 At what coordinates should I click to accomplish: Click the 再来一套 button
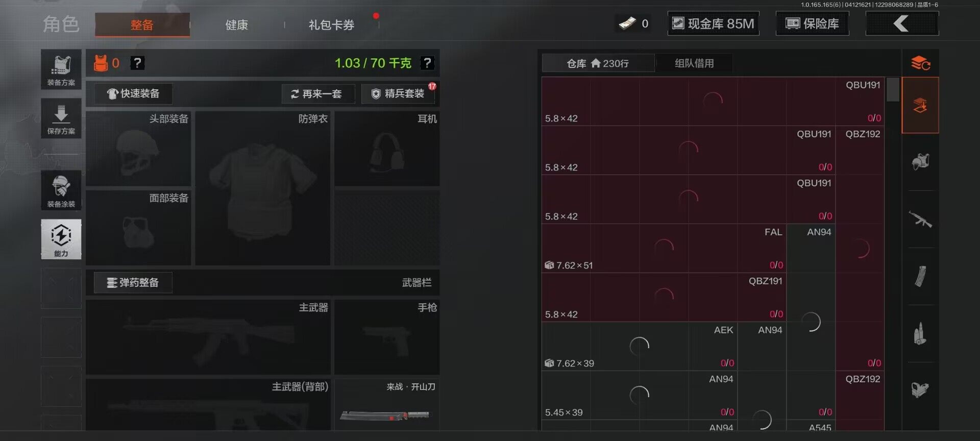318,94
